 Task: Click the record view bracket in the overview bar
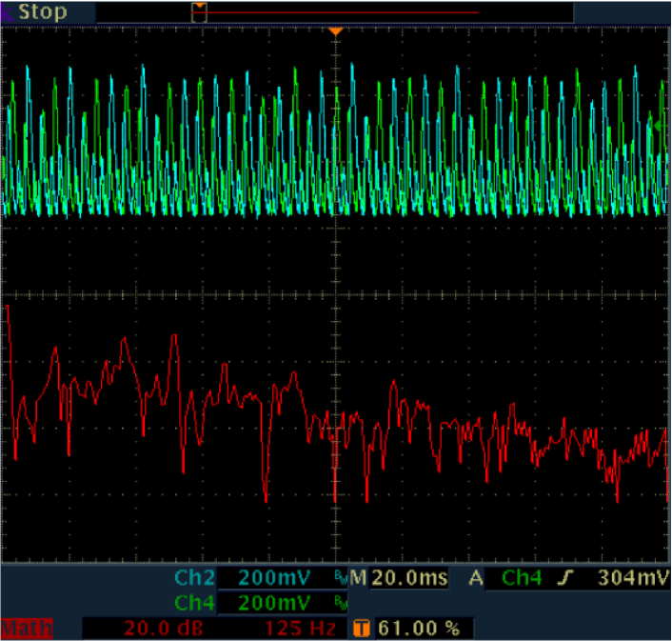coord(199,12)
